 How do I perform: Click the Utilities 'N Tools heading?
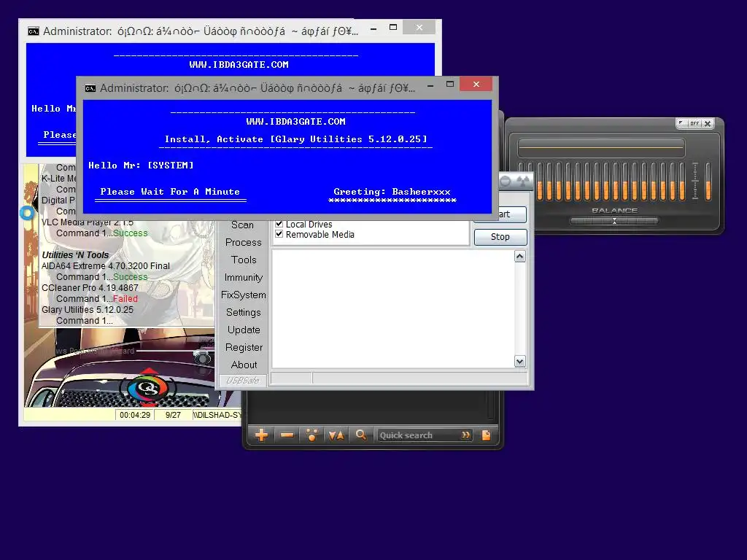pos(75,254)
